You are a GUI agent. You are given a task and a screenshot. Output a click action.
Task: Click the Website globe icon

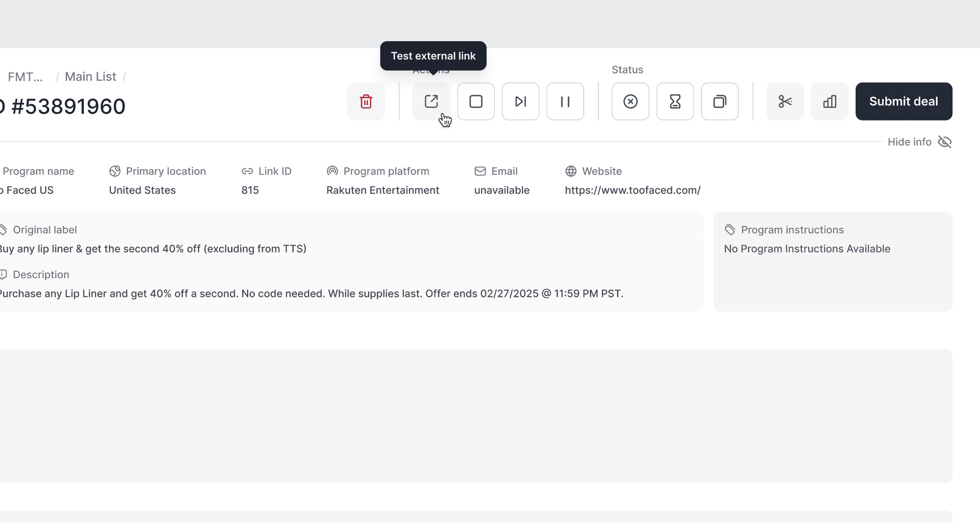point(571,171)
